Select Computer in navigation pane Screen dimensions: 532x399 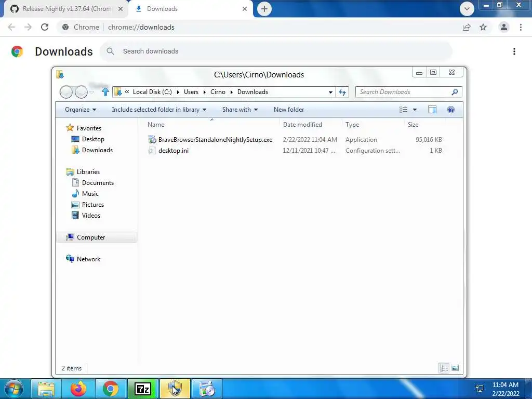coord(97,237)
